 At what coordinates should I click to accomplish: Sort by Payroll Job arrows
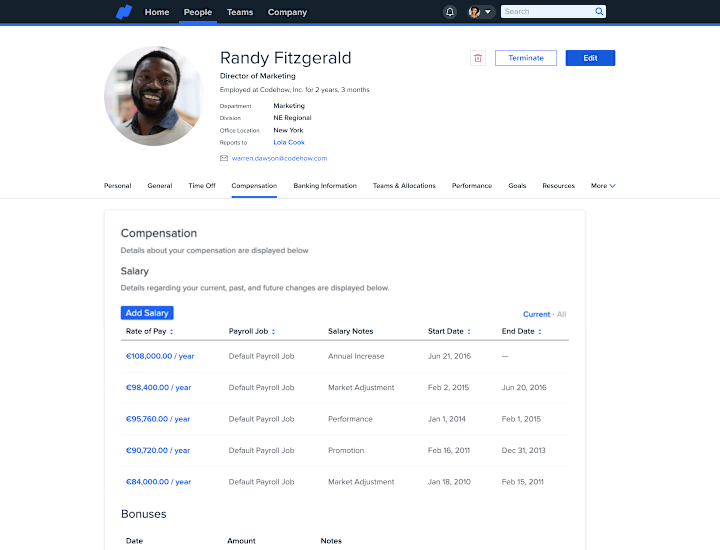(x=273, y=331)
